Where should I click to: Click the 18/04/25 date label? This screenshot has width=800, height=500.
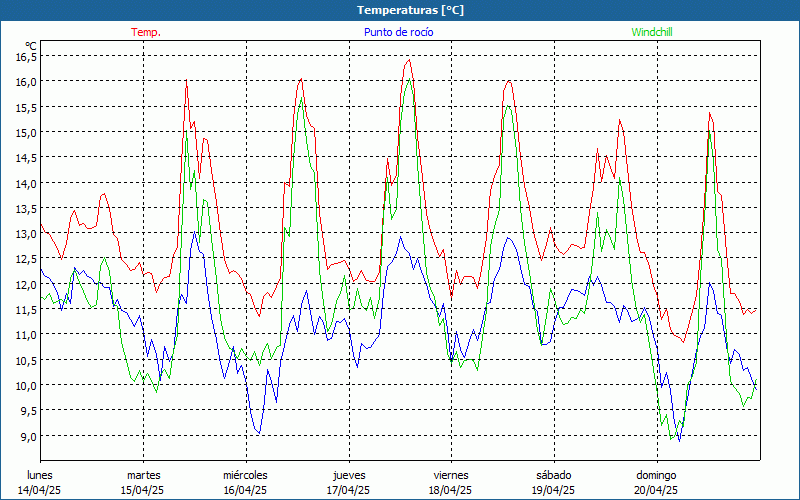[451, 490]
